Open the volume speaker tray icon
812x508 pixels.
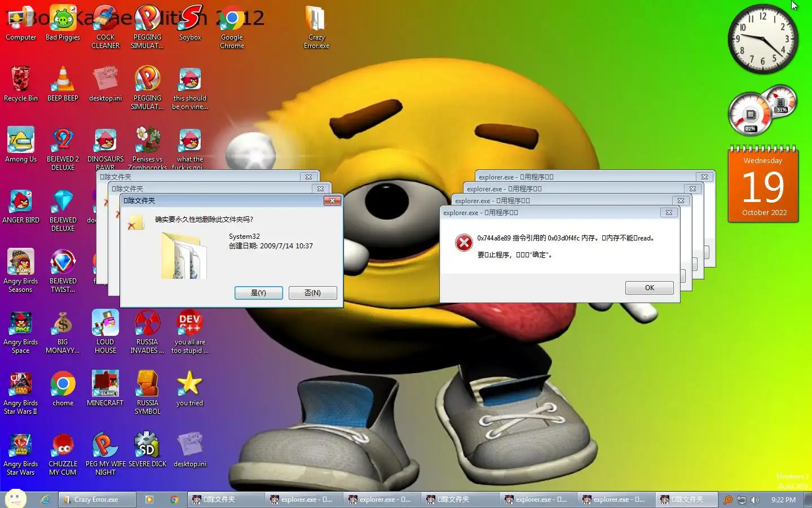(x=755, y=500)
